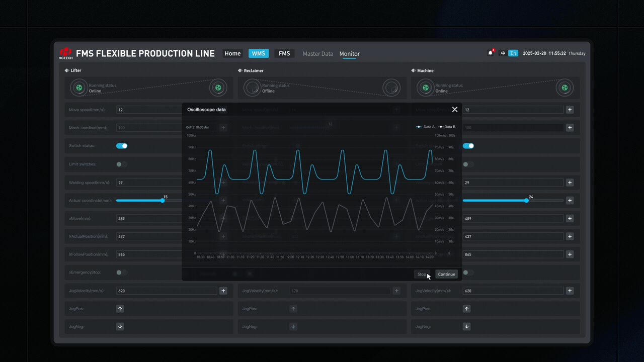644x362 pixels.
Task: Close the Oscilloscope data dialog
Action: (455, 110)
